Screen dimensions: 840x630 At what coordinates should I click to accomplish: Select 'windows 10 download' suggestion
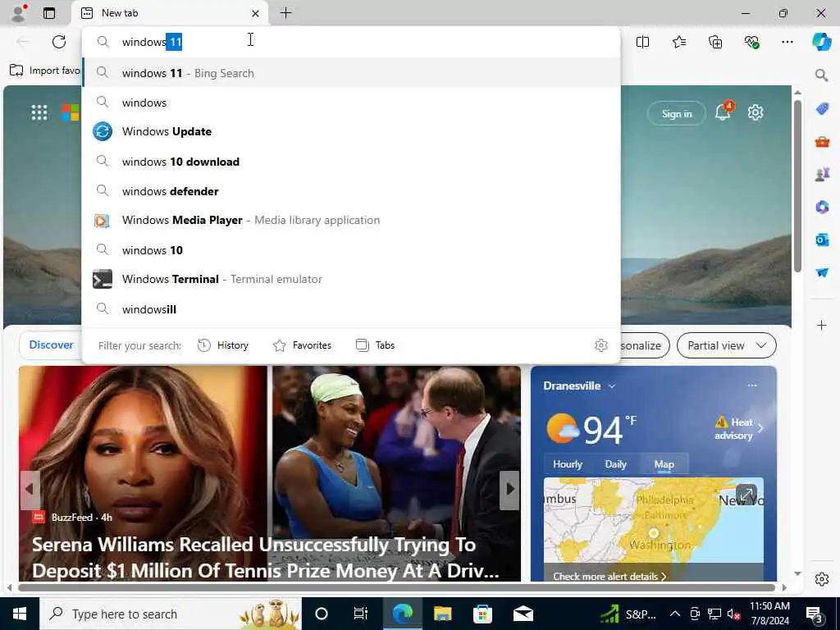pyautogui.click(x=351, y=162)
